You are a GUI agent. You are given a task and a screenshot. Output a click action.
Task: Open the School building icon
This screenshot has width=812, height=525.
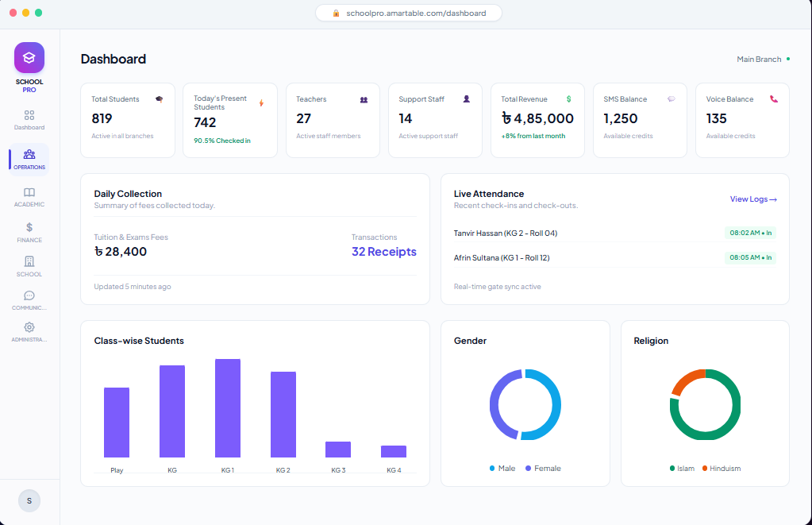[29, 261]
